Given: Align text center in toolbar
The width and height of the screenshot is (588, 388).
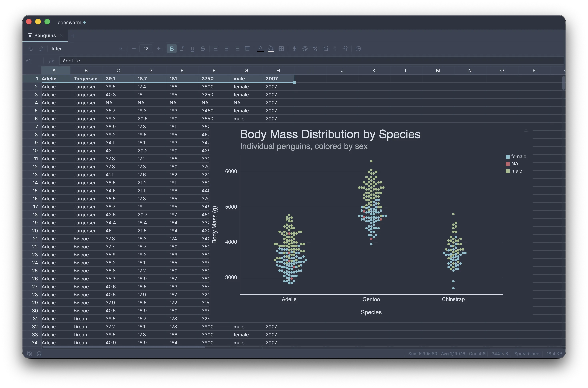Looking at the screenshot, I should click(226, 49).
